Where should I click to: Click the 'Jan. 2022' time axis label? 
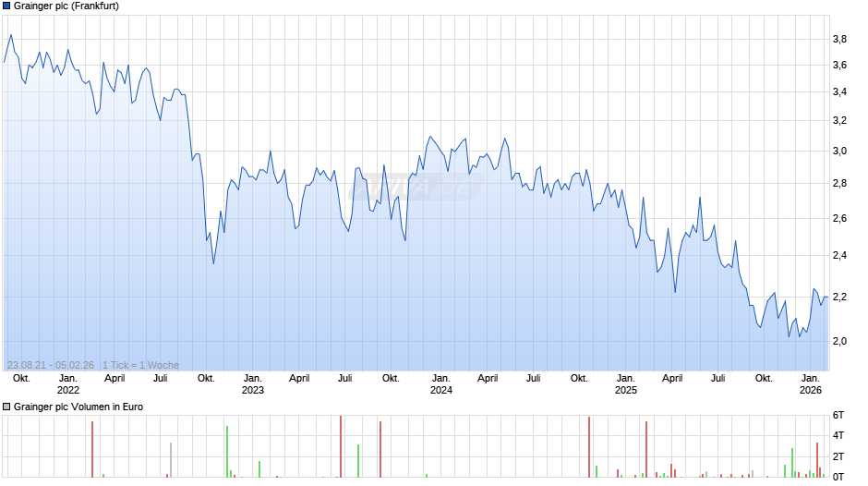click(68, 384)
